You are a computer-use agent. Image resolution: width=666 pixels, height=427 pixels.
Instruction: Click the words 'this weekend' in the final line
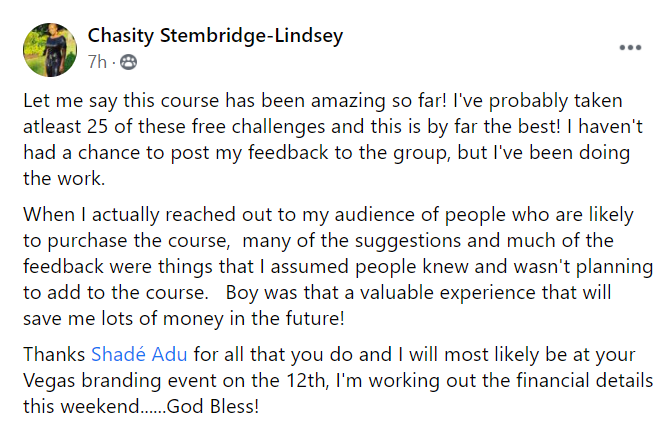(81, 407)
